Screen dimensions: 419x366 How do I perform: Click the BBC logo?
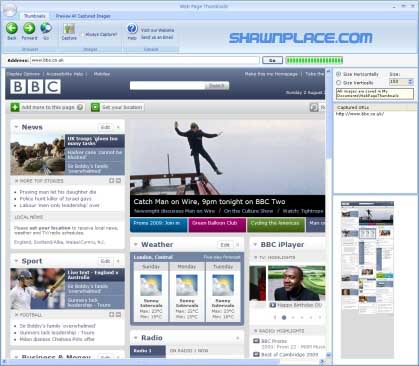tap(35, 87)
